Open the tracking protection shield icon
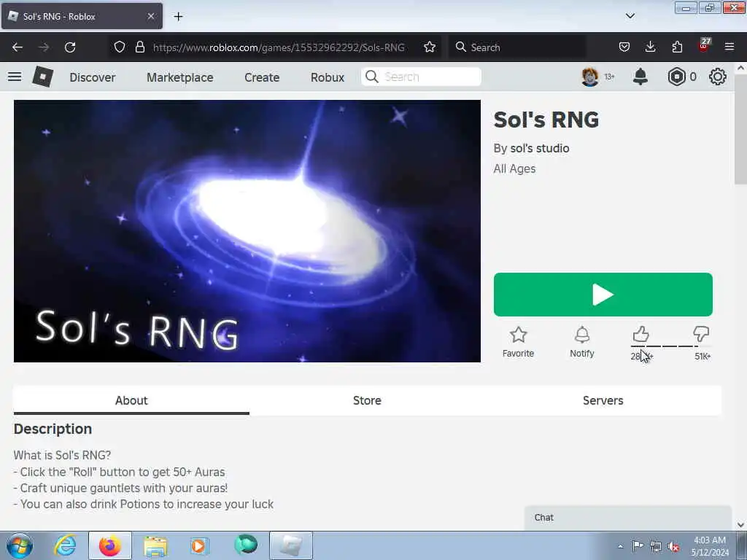 point(120,47)
